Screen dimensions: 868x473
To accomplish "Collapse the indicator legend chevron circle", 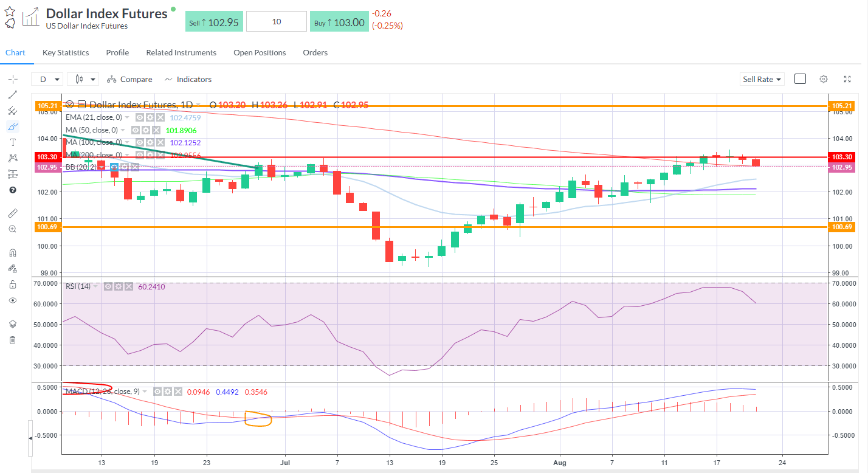I will (x=70, y=105).
